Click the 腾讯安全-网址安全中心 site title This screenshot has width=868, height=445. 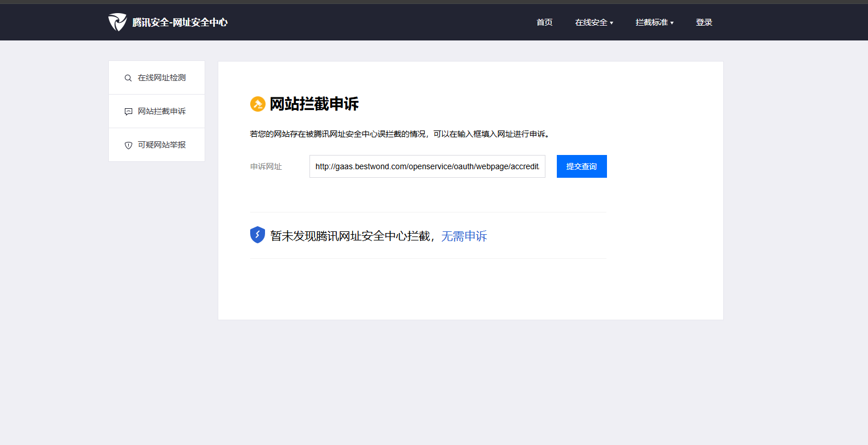(x=180, y=22)
